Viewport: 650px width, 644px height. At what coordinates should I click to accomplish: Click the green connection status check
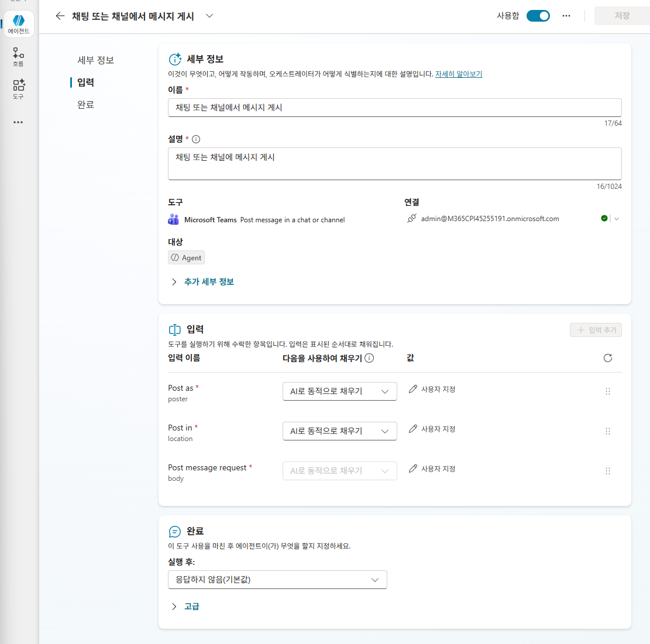click(604, 218)
